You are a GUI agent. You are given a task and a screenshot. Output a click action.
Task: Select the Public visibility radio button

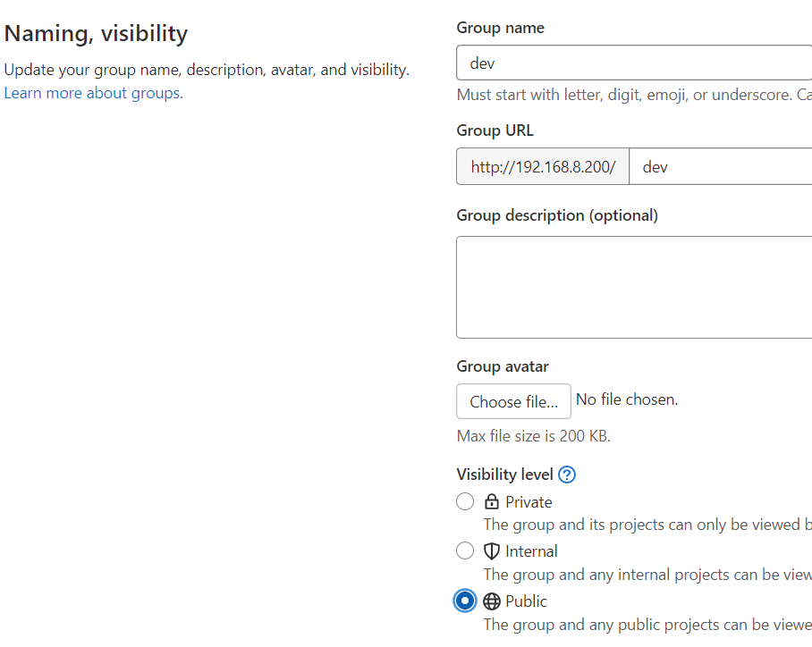tap(465, 601)
